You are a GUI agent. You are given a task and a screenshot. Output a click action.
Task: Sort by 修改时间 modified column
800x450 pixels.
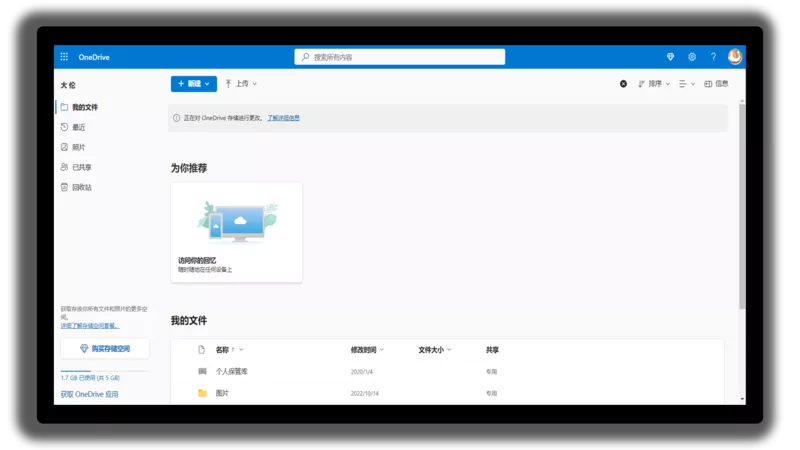point(367,350)
